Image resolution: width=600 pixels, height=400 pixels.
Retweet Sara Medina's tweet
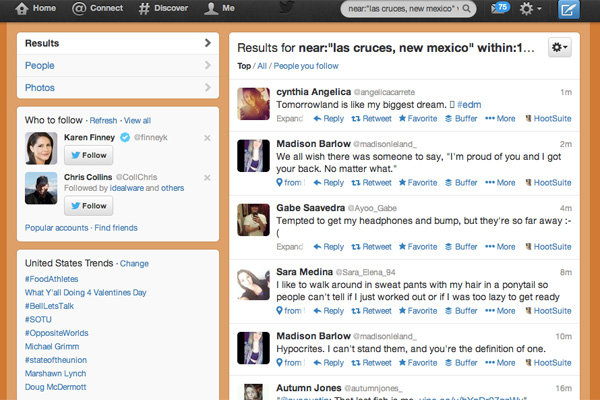[372, 311]
